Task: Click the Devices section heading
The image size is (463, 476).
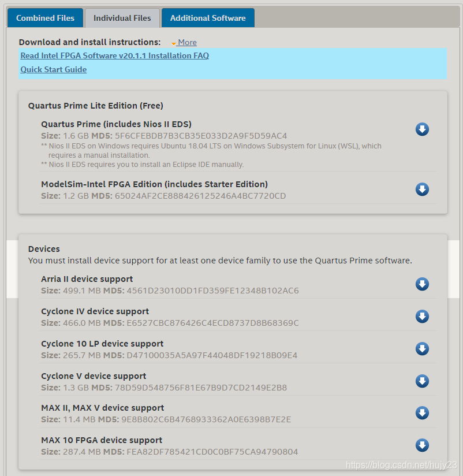Action: pos(44,249)
